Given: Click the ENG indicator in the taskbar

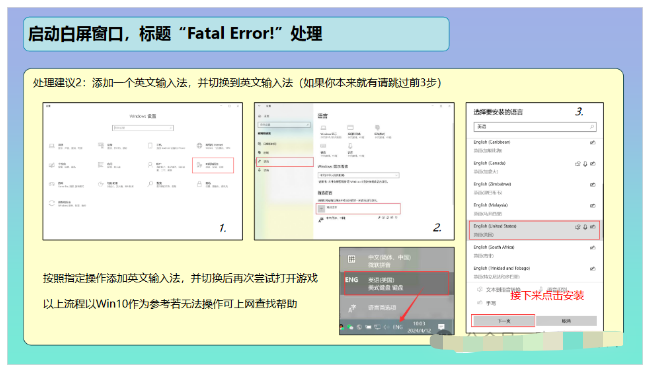Looking at the screenshot, I should coord(398,327).
